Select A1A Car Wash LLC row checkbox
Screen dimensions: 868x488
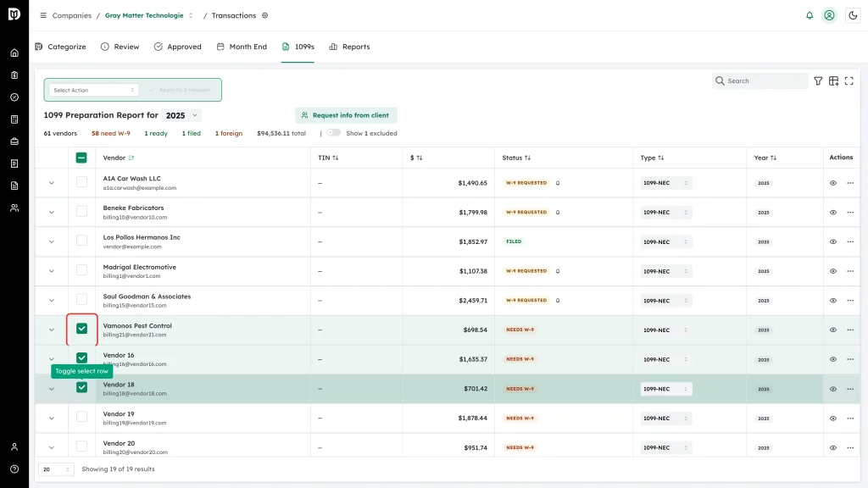pos(81,181)
